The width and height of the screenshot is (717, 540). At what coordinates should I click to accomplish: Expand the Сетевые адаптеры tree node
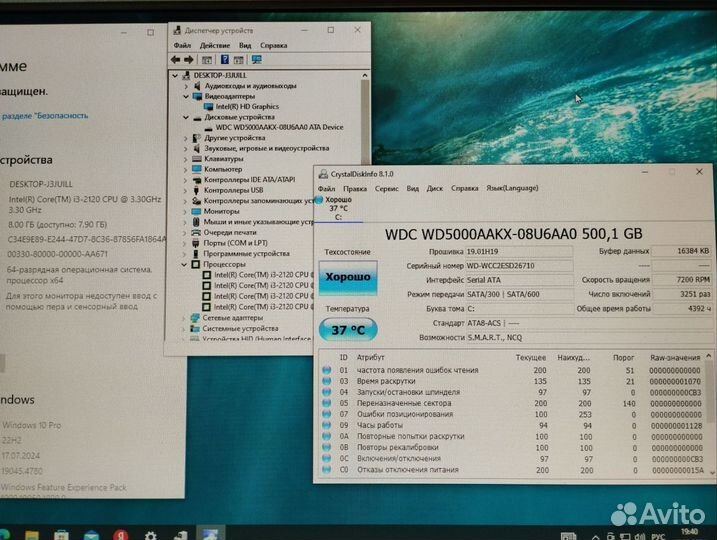point(185,318)
